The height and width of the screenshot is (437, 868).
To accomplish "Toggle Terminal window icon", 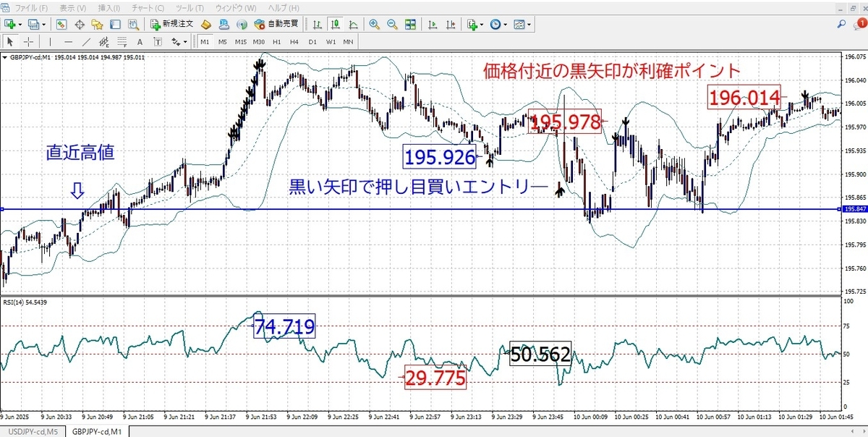I will pyautogui.click(x=115, y=24).
